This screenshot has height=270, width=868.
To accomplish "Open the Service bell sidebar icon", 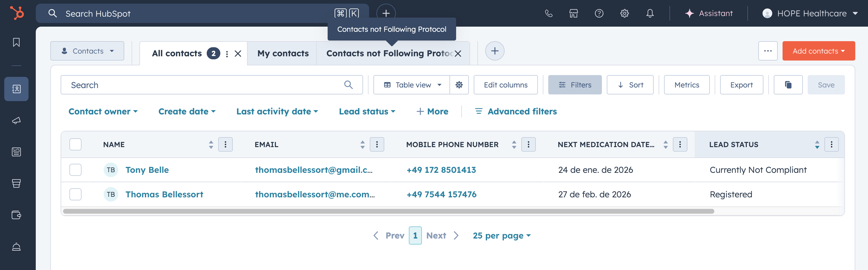I will (16, 247).
